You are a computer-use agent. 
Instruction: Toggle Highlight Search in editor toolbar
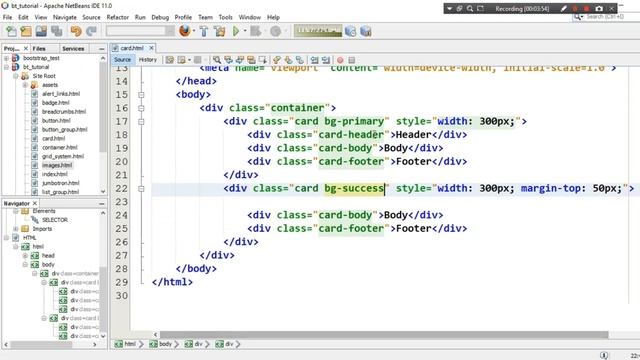pos(251,60)
